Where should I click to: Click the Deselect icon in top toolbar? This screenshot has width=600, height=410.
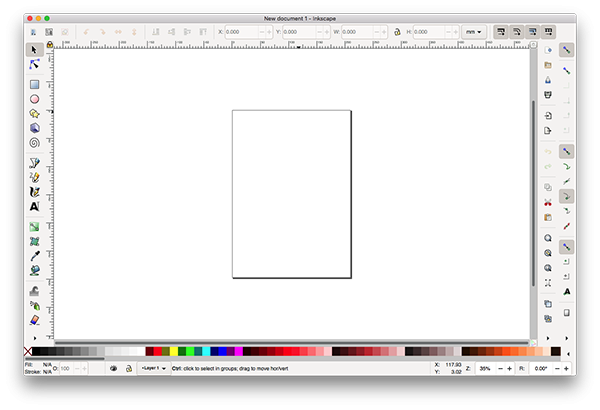click(x=65, y=32)
